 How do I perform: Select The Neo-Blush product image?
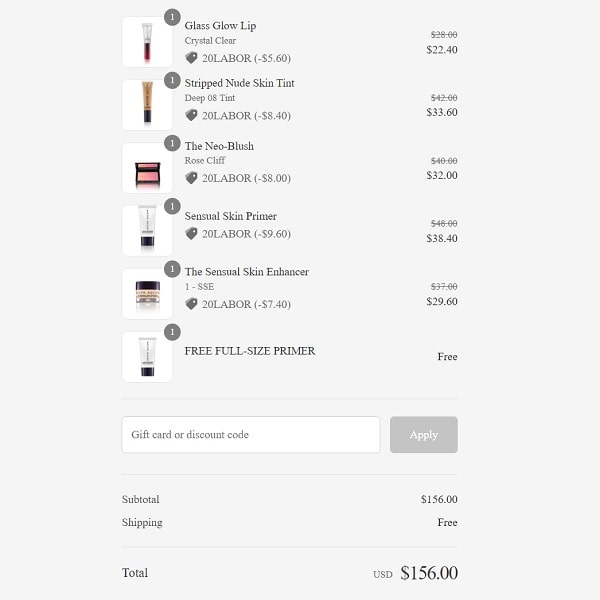147,169
